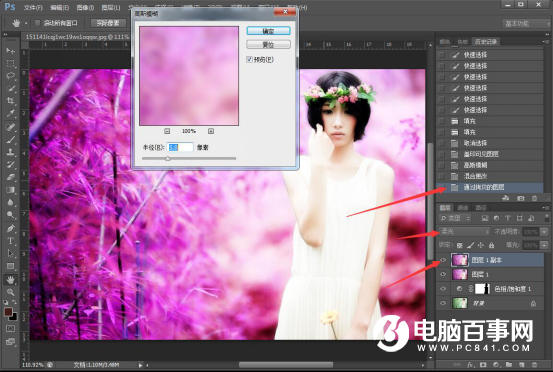Delete layer with trash icon
The width and height of the screenshot is (553, 372).
pyautogui.click(x=534, y=365)
